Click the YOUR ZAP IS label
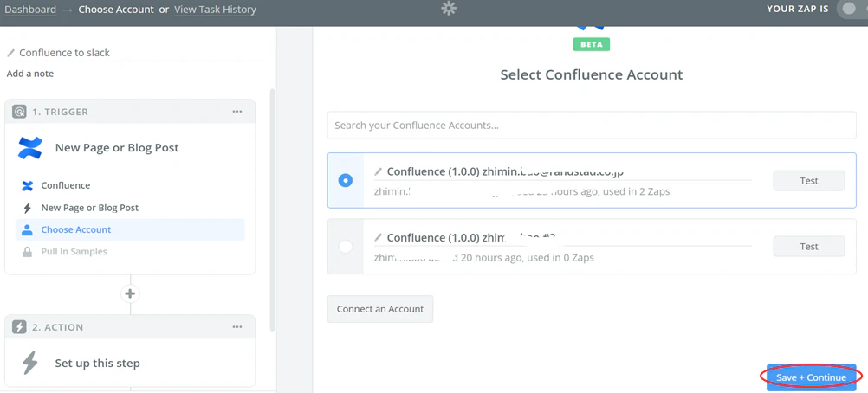Viewport: 868px width, 393px height. click(x=798, y=9)
